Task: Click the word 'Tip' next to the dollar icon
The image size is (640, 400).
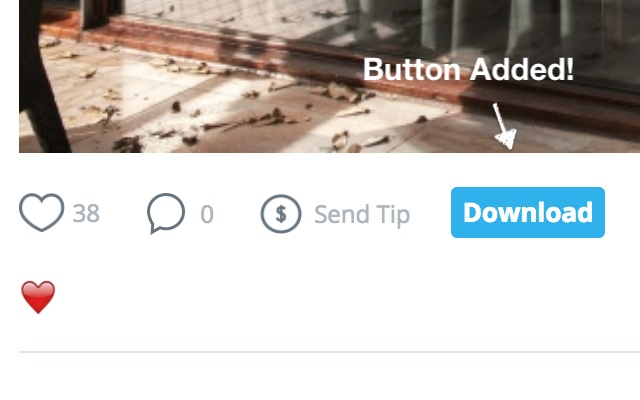Action: tap(393, 215)
